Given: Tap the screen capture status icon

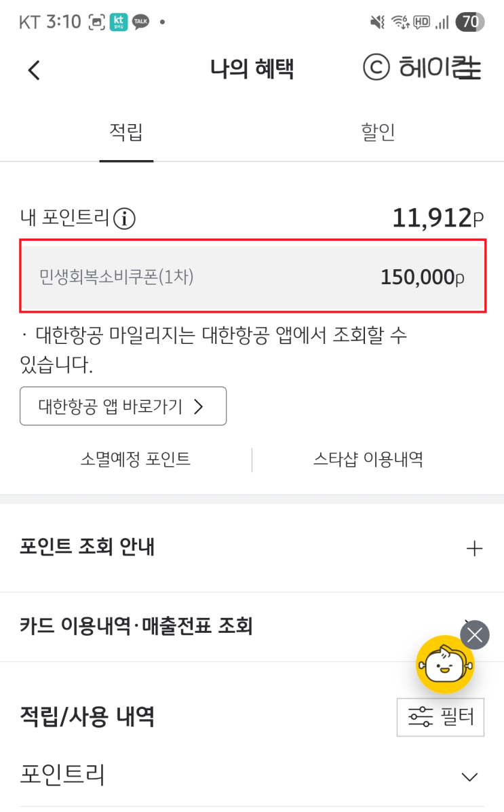Looking at the screenshot, I should click(x=96, y=22).
